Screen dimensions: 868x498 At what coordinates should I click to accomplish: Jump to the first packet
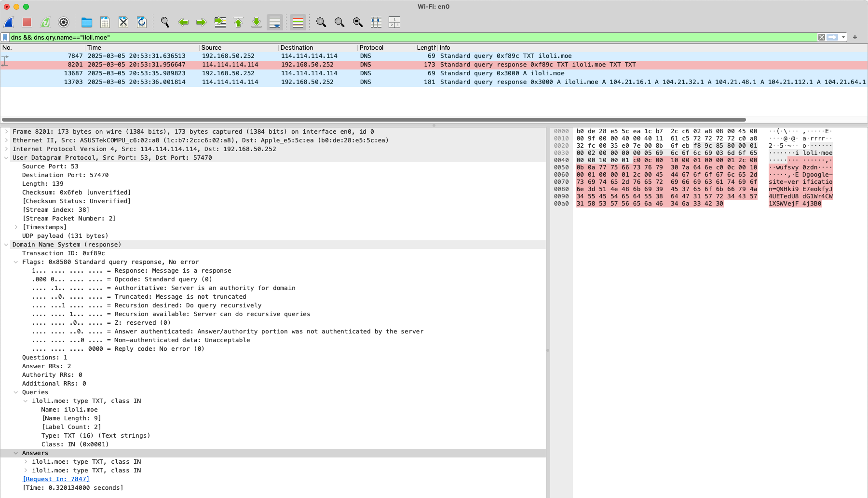tap(238, 22)
